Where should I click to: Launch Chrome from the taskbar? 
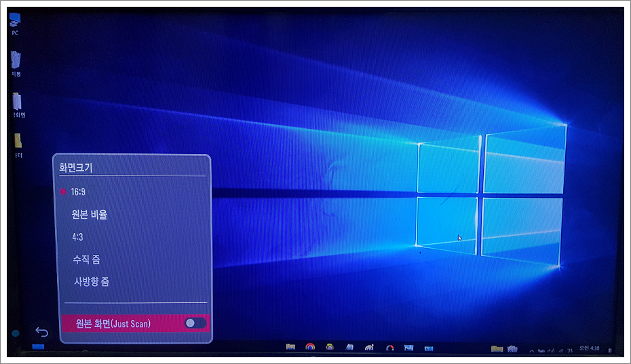tap(310, 347)
